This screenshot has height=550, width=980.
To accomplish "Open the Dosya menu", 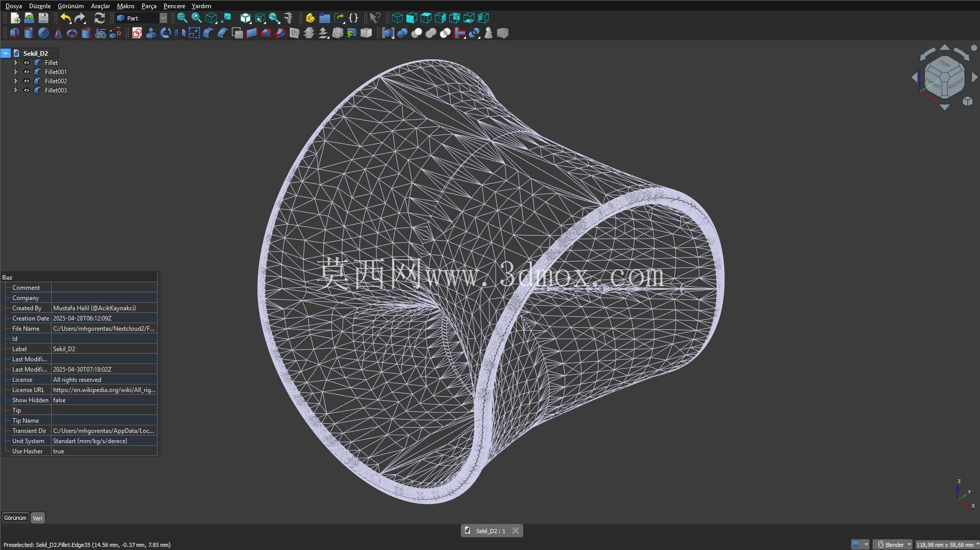I will click(14, 6).
